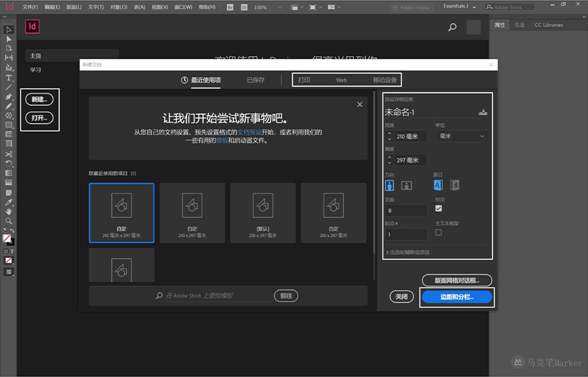The width and height of the screenshot is (588, 377).
Task: Open the workspace switcher dropdown
Action: [459, 6]
